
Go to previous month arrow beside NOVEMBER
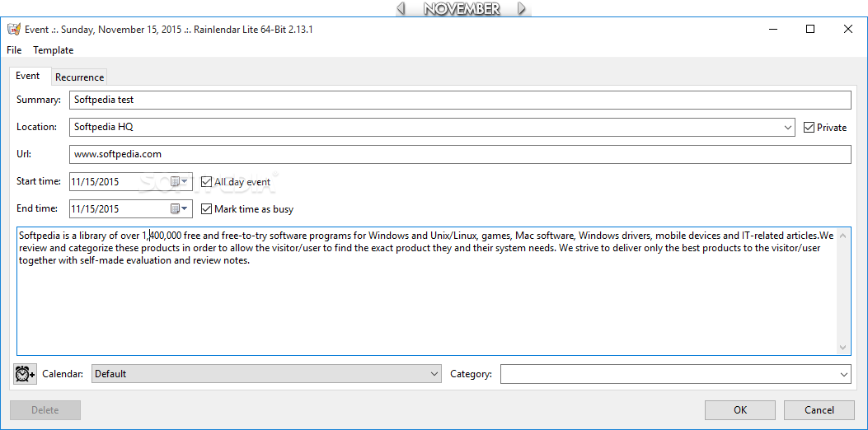pyautogui.click(x=401, y=8)
